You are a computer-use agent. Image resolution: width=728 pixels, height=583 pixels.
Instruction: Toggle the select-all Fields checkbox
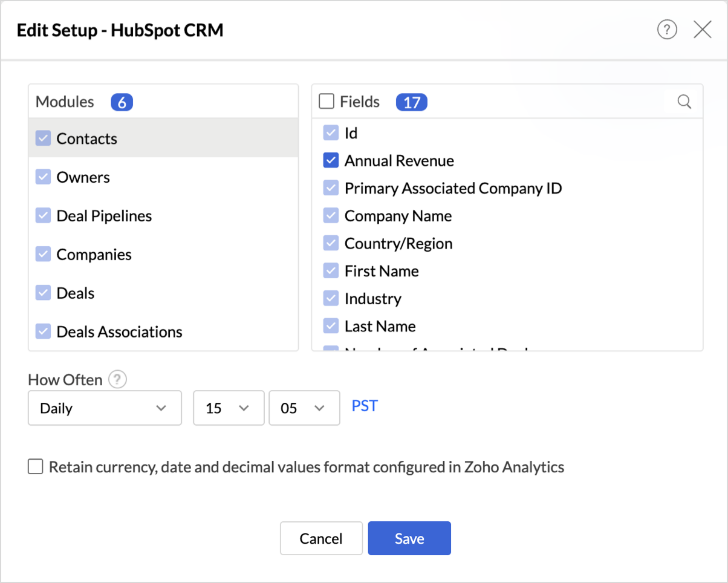point(327,102)
